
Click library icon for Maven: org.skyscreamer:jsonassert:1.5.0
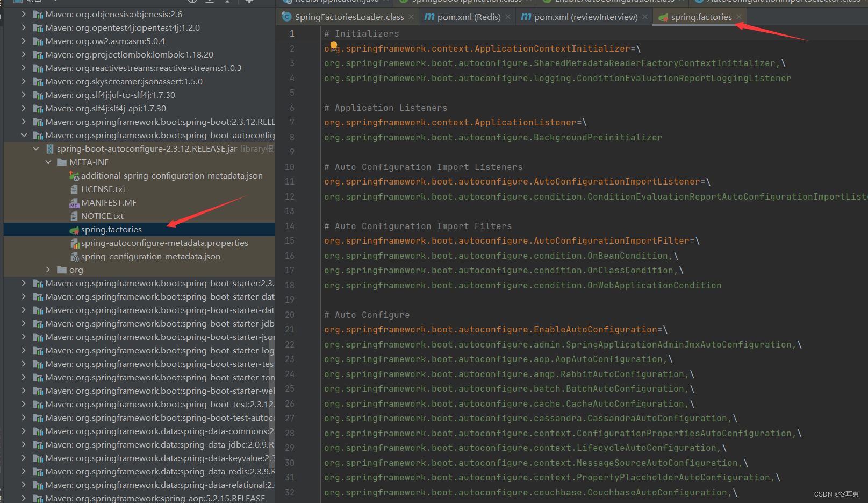pos(38,82)
